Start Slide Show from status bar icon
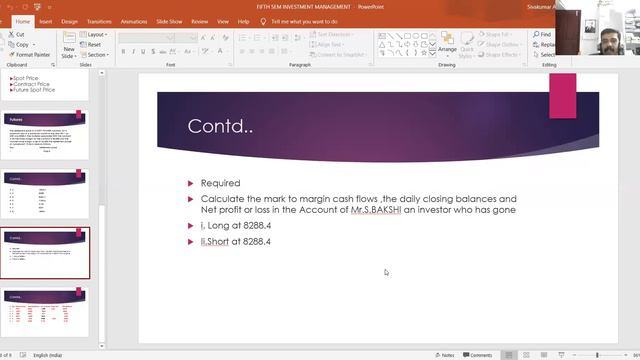 [561, 355]
